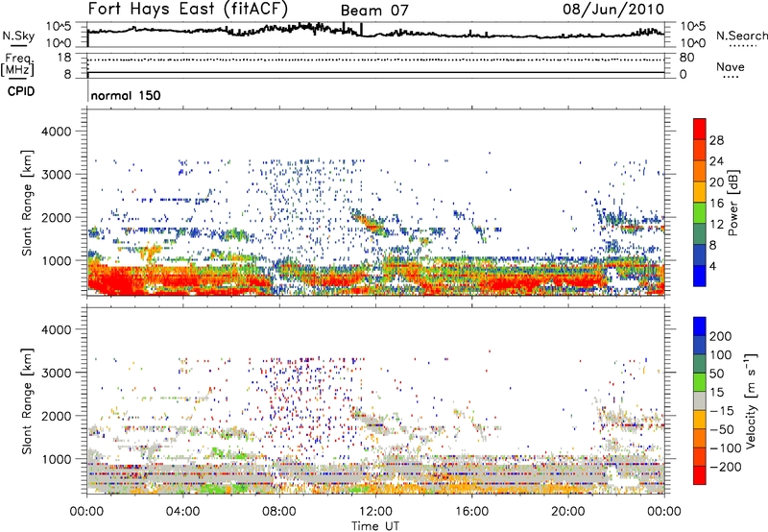Screen dimensions: 768x532
Task: Click the 'Beam 07' label
Action: (x=374, y=11)
